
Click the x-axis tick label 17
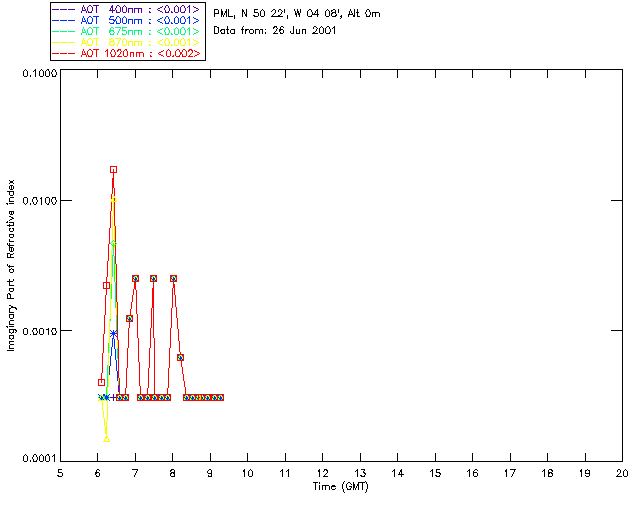[x=510, y=473]
